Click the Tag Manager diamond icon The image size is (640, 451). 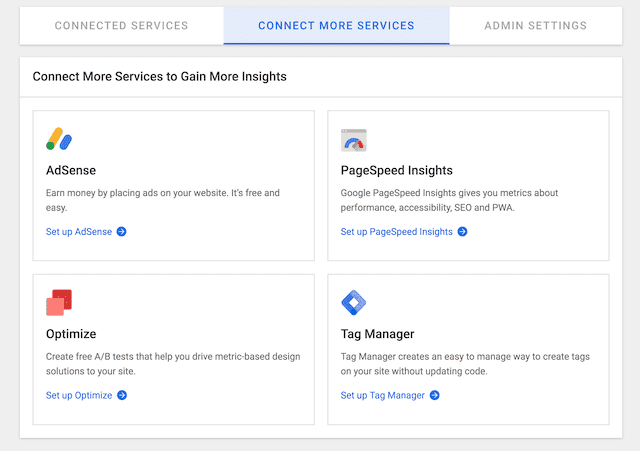coord(353,302)
